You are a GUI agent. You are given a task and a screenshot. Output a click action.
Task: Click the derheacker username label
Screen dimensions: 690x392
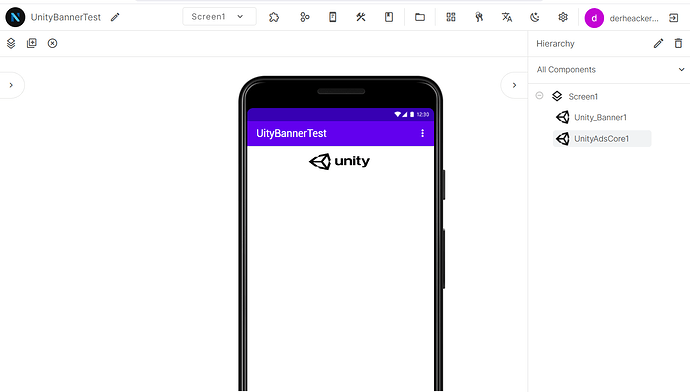coord(634,18)
